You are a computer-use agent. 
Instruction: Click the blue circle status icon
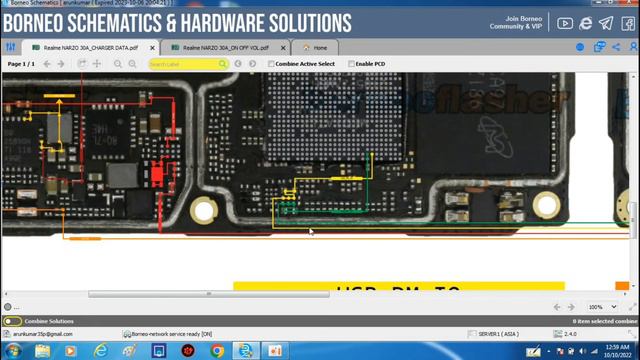point(580,47)
